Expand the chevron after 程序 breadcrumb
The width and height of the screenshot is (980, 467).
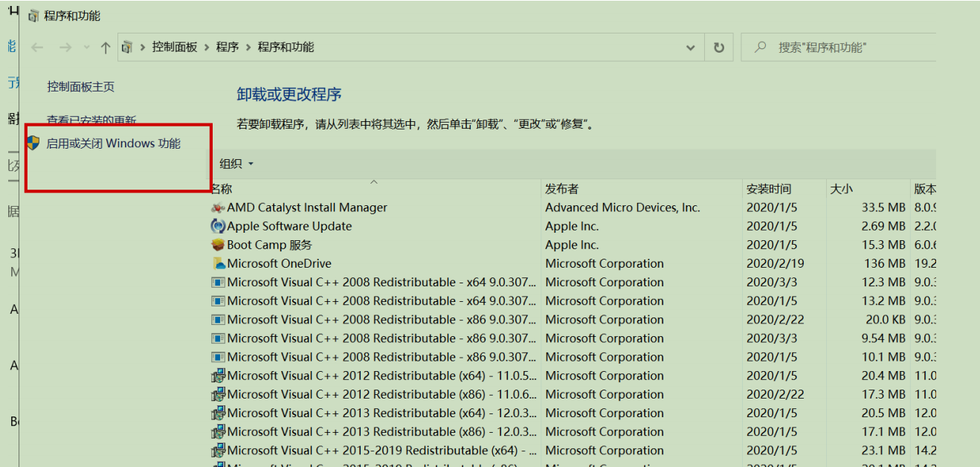248,48
